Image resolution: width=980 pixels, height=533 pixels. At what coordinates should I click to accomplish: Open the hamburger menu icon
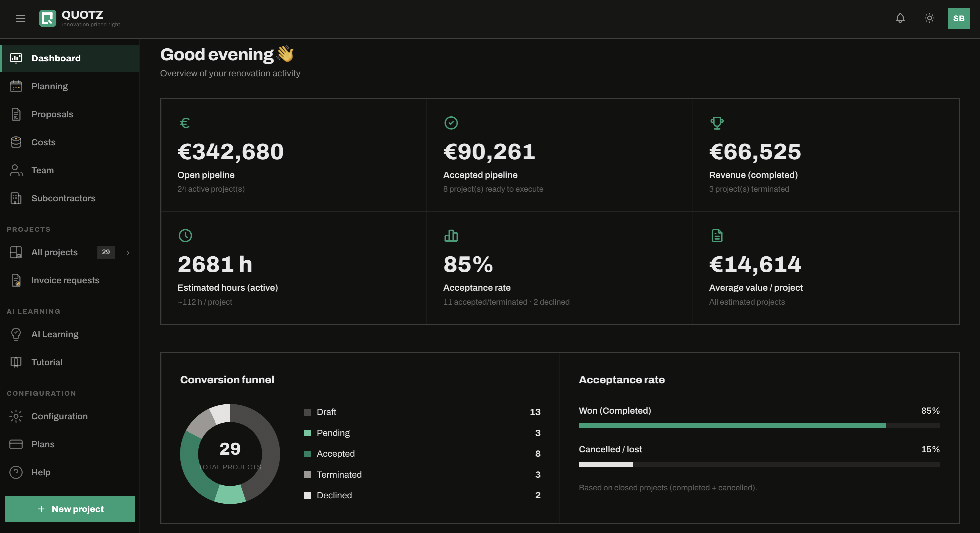[x=21, y=18]
